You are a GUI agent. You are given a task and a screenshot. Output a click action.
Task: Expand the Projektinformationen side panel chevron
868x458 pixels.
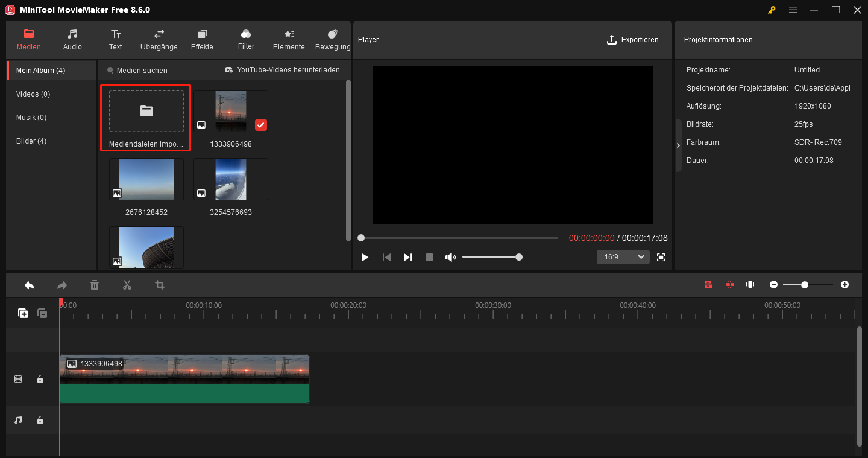click(678, 145)
